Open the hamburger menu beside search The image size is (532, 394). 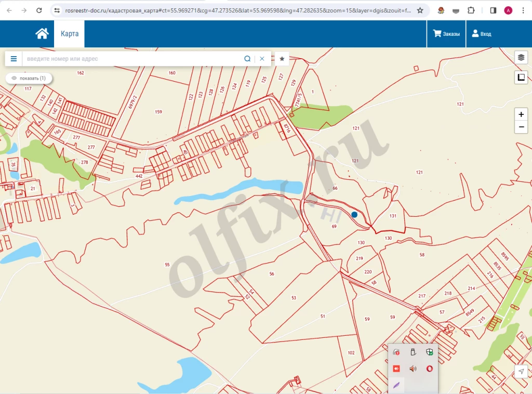pos(14,59)
